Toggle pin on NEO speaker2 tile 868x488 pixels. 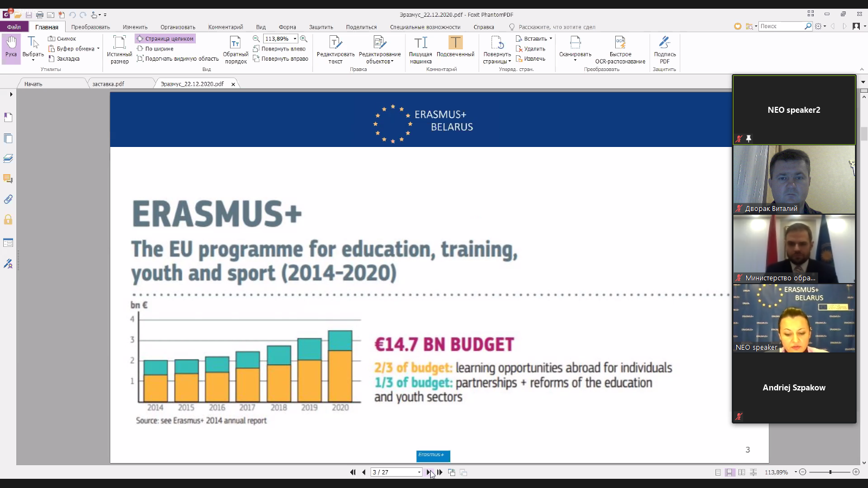[749, 139]
